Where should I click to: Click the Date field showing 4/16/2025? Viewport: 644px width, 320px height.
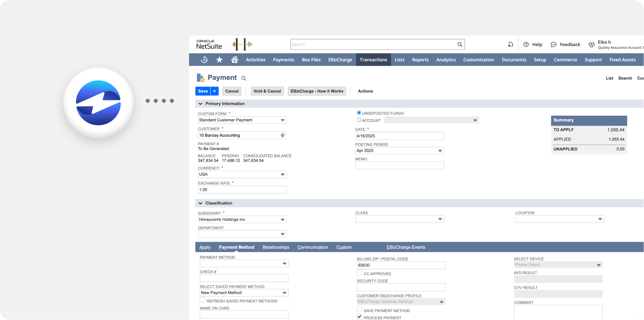point(400,136)
